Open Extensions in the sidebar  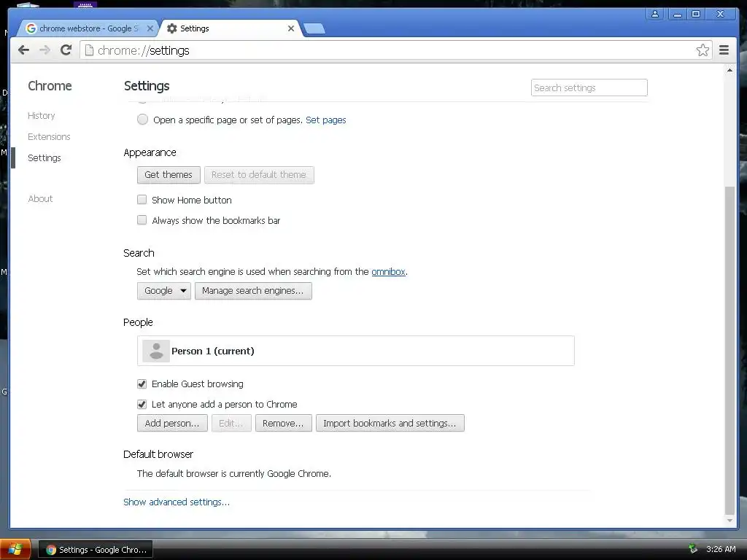point(49,136)
